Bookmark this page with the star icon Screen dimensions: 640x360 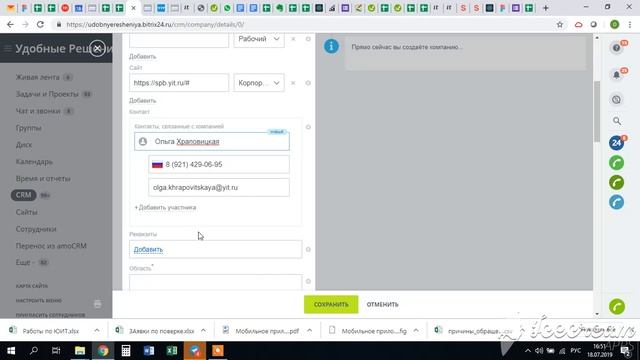(560, 24)
